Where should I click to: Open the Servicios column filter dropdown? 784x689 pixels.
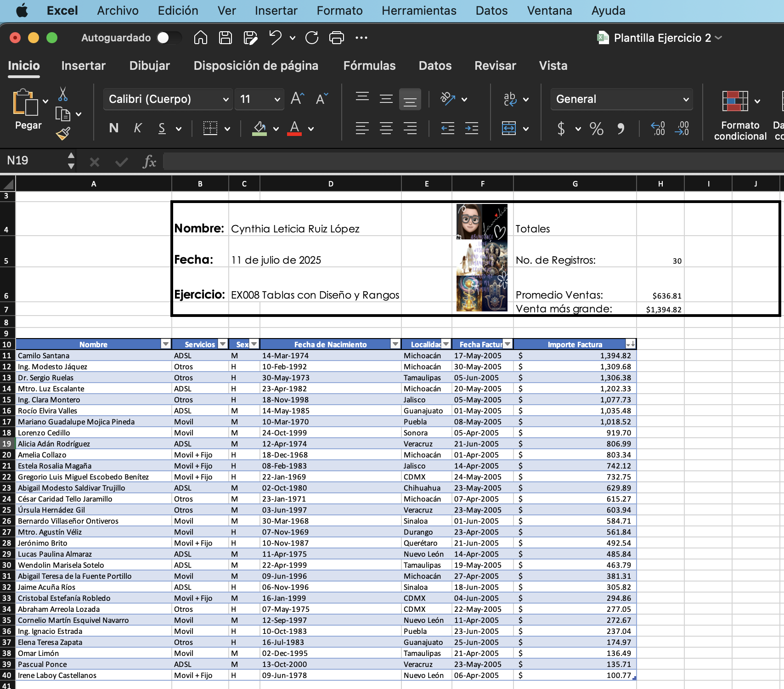click(223, 344)
